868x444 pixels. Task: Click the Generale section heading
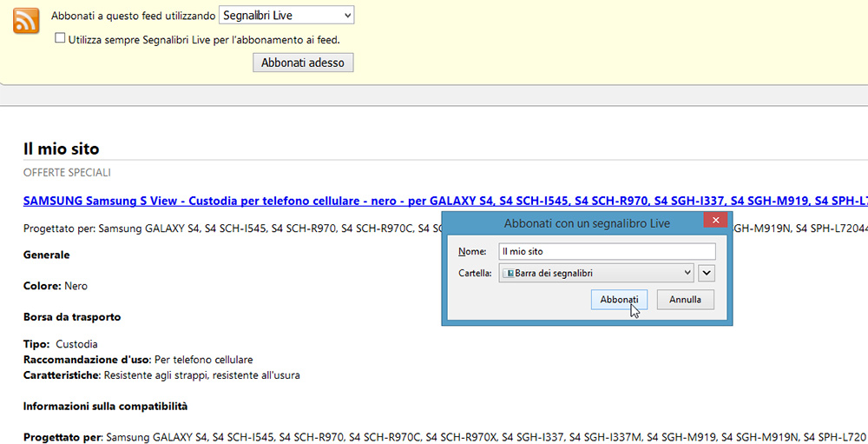[x=47, y=255]
